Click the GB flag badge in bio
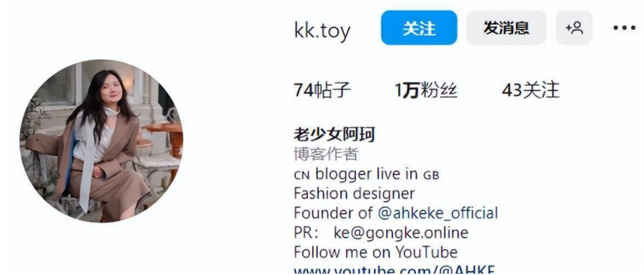This screenshot has width=644, height=275. click(x=431, y=175)
